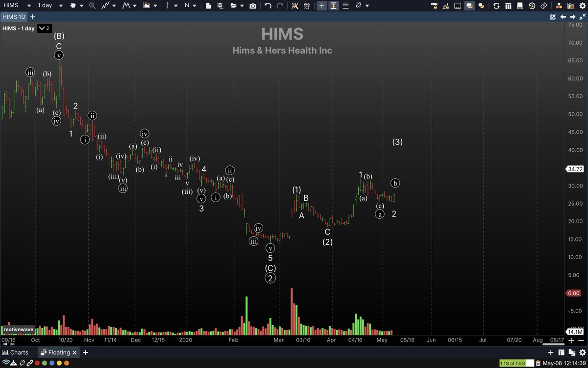The height and width of the screenshot is (368, 588).
Task: Expand the pan tool dropdown arrow
Action: (82, 5)
